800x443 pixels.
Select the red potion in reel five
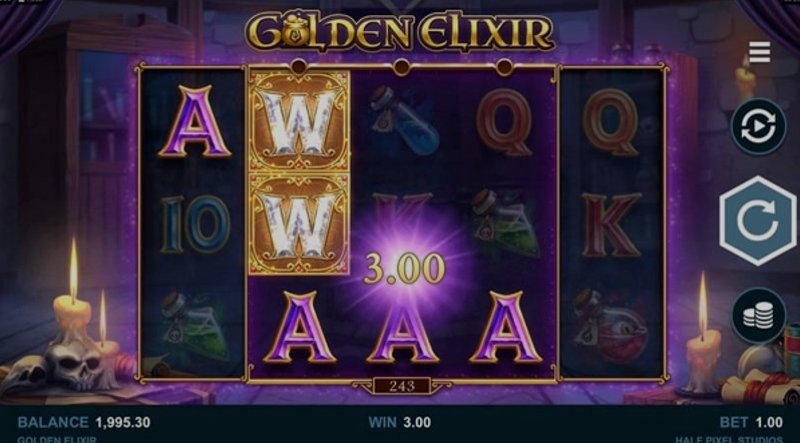(x=610, y=326)
